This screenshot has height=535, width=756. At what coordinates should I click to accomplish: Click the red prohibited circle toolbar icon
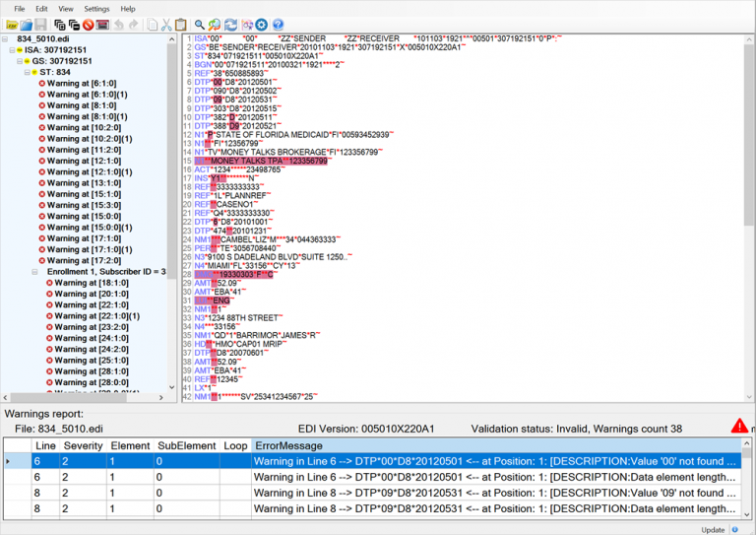pos(88,25)
